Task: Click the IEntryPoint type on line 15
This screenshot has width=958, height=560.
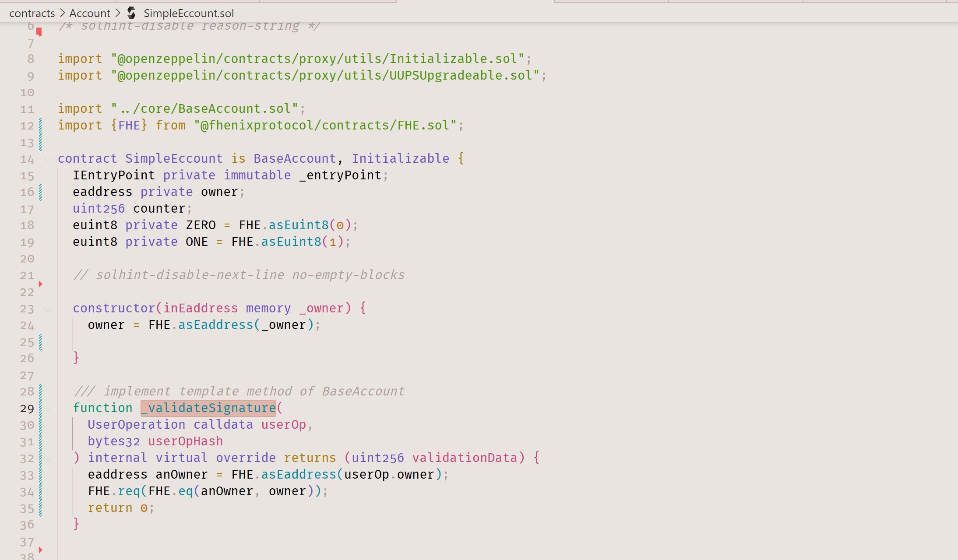Action: coord(114,175)
